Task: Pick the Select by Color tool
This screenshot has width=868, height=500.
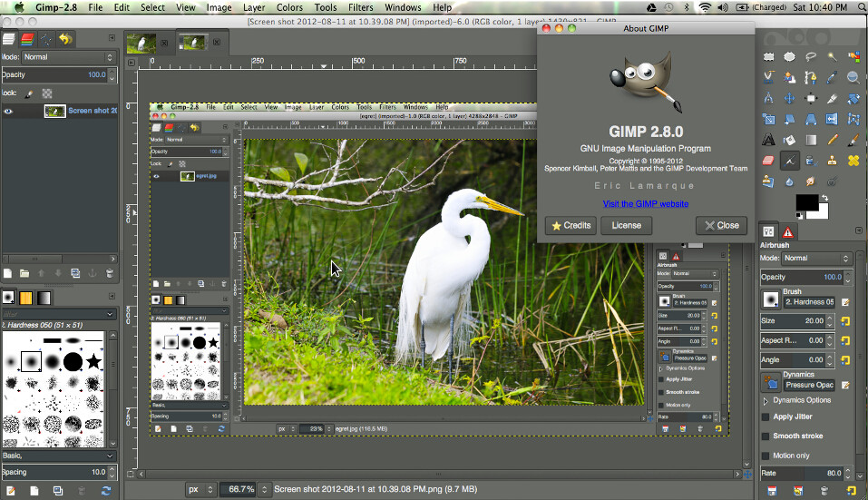Action: (x=853, y=57)
